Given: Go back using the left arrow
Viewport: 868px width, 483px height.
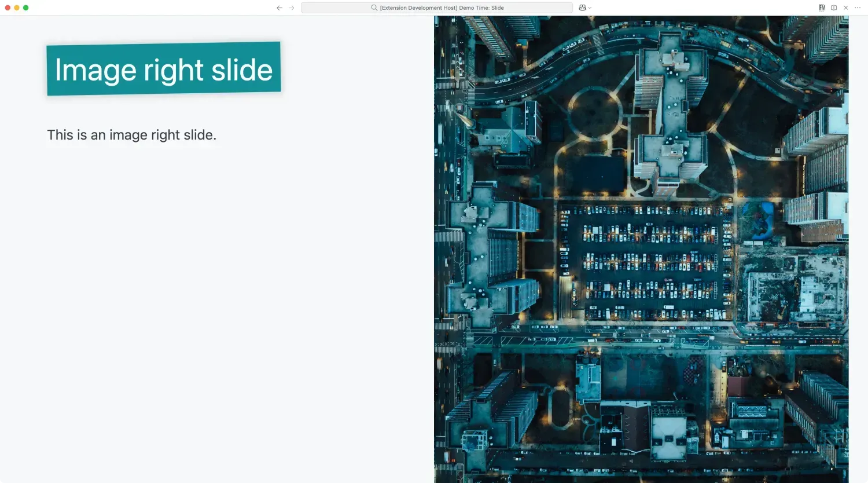Looking at the screenshot, I should pyautogui.click(x=279, y=8).
